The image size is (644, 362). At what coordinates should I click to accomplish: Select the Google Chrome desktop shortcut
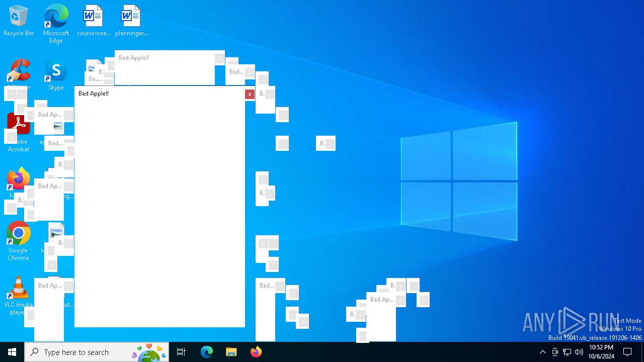(x=19, y=241)
